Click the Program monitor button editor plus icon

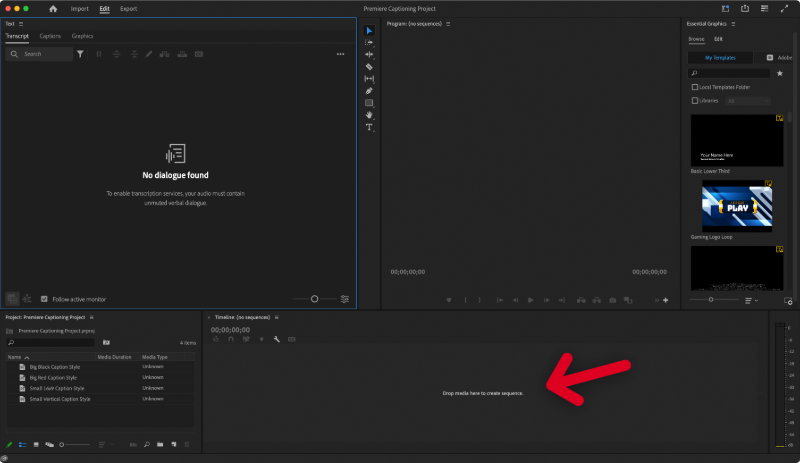[666, 300]
